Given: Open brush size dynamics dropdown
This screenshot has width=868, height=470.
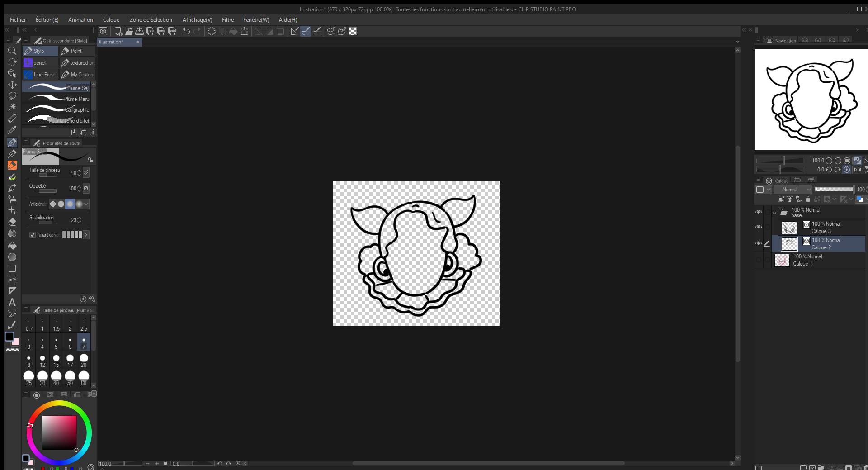Looking at the screenshot, I should pyautogui.click(x=86, y=172).
